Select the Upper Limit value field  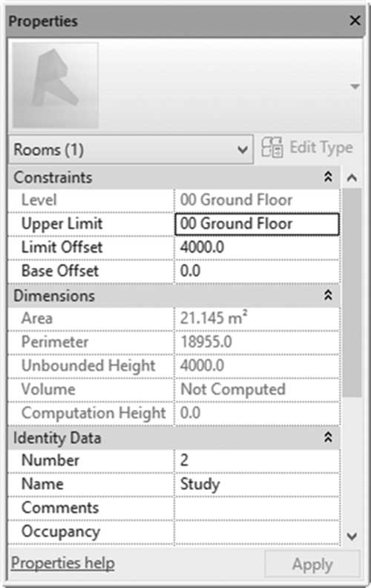point(257,224)
